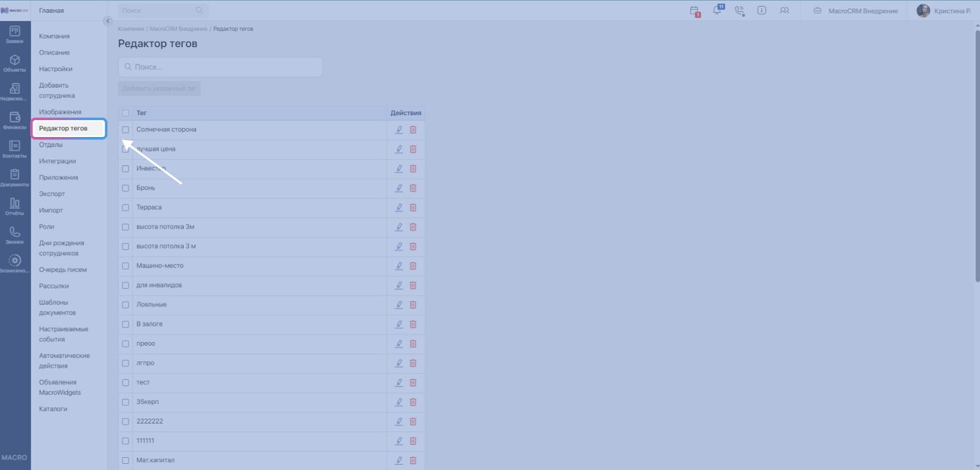
Task: Click the Компания breadcrumb link
Action: (130, 29)
